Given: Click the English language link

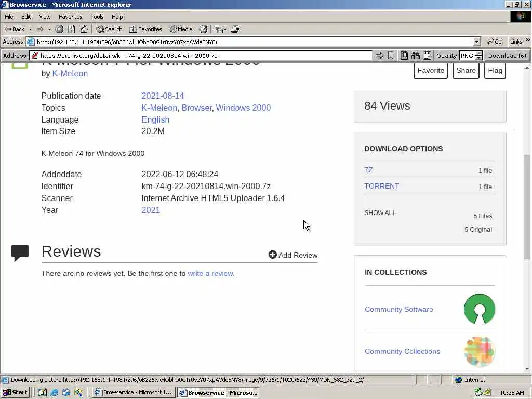Looking at the screenshot, I should [155, 120].
